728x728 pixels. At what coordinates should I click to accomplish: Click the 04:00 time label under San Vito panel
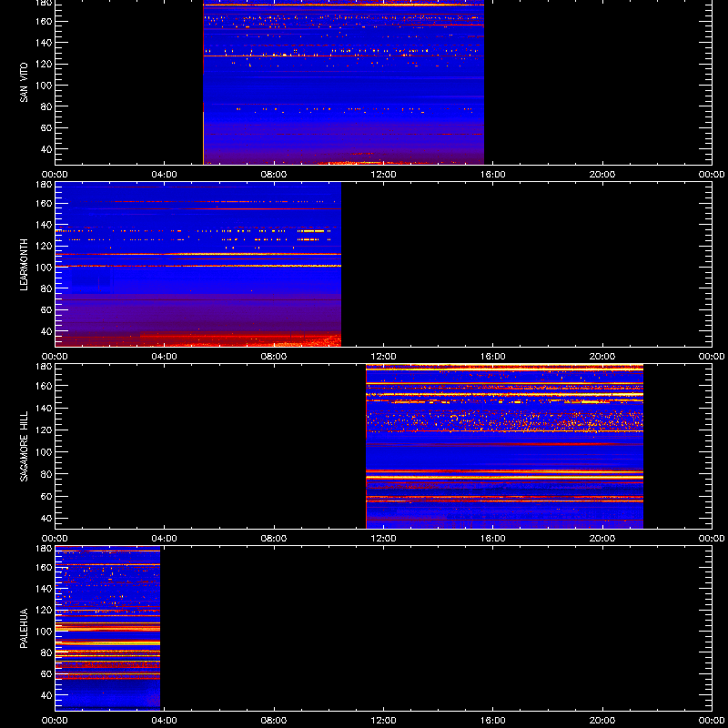click(165, 175)
